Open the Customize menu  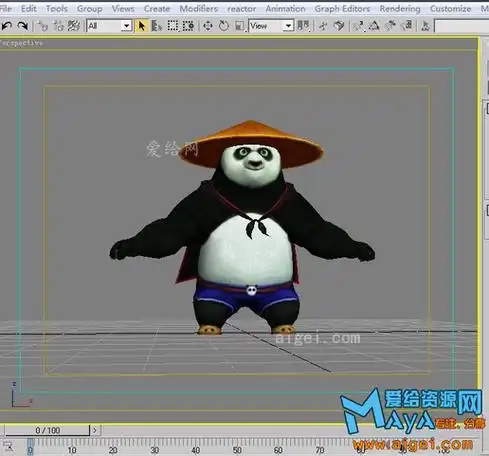451,9
